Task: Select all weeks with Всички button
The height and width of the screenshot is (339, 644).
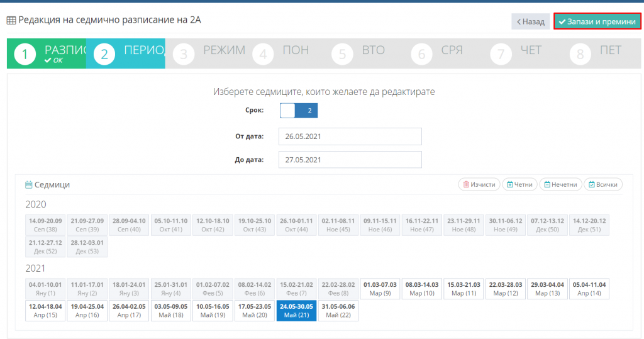Action: click(x=602, y=184)
